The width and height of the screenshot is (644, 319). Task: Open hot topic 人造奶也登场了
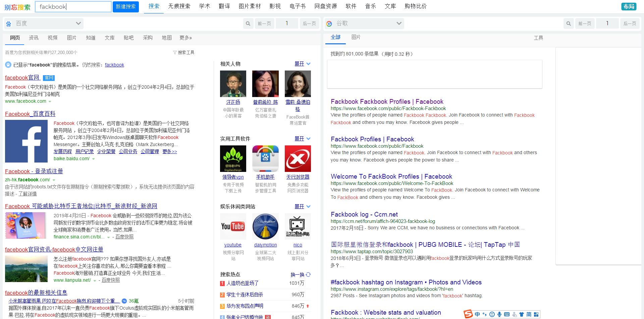coord(243,283)
